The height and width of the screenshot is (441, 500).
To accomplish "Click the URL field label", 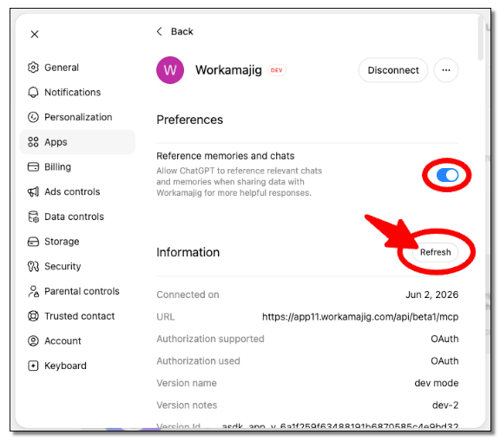I will (x=165, y=317).
